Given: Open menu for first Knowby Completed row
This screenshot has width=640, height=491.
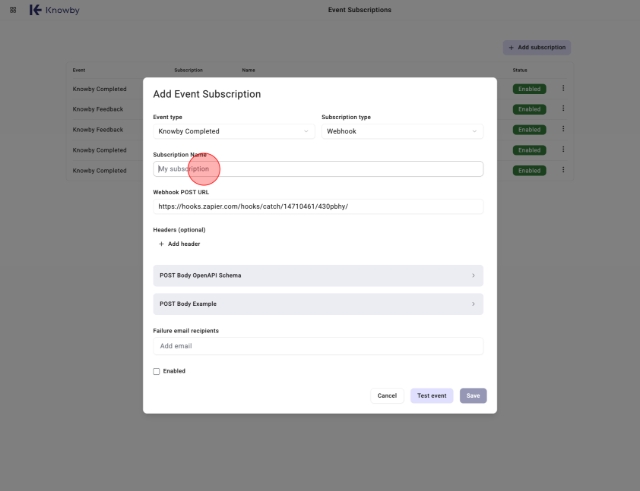Looking at the screenshot, I should pos(563,88).
